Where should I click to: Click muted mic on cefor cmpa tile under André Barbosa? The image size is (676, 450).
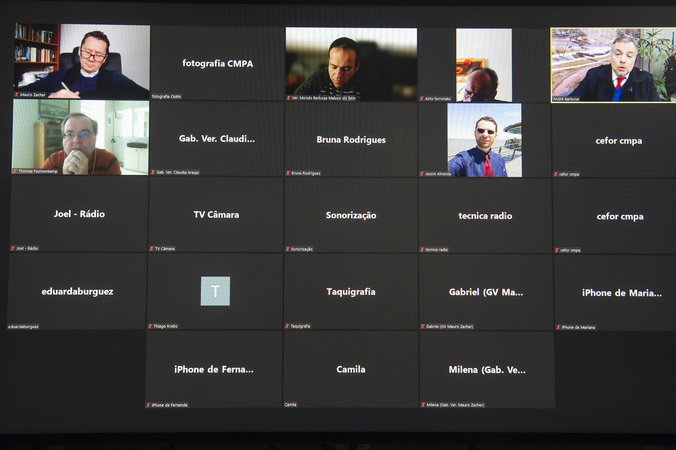click(556, 174)
